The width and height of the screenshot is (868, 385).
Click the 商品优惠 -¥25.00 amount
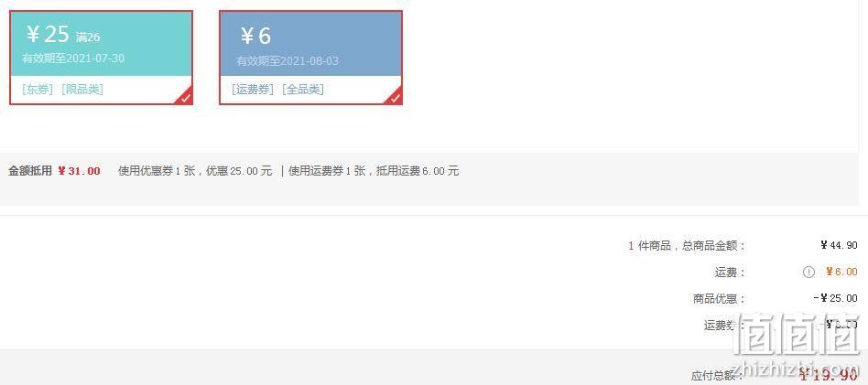(x=835, y=298)
